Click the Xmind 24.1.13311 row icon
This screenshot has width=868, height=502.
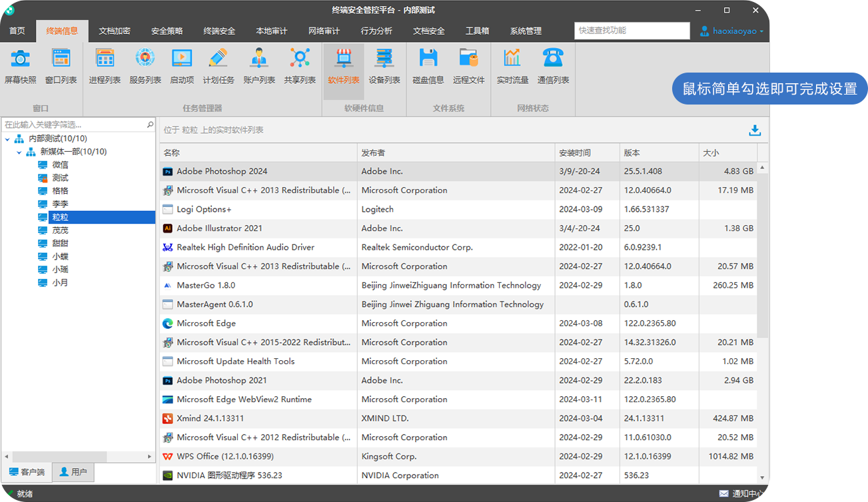(168, 419)
